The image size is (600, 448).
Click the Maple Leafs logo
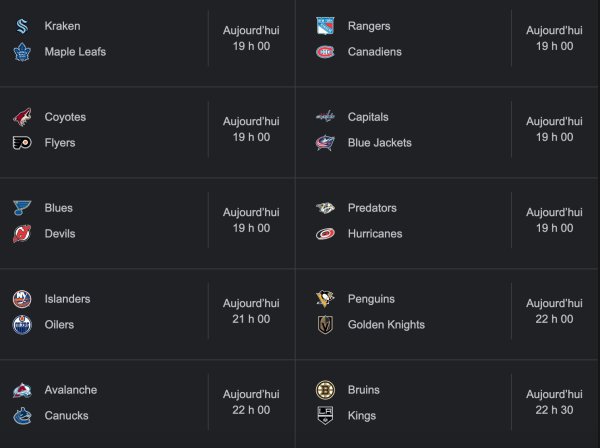pyautogui.click(x=22, y=52)
